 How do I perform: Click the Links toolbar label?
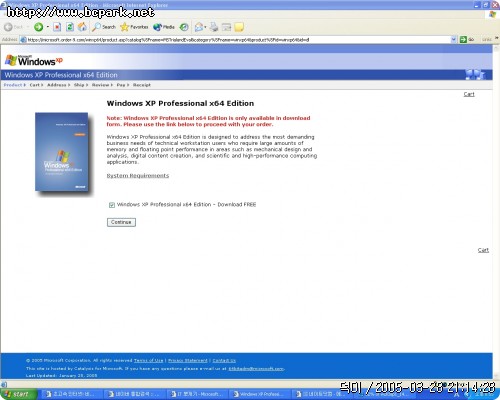tap(487, 40)
